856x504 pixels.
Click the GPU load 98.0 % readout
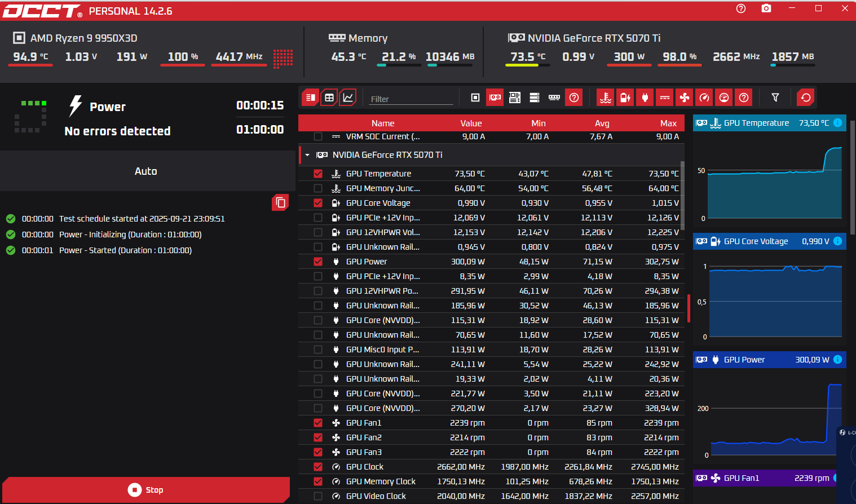point(679,57)
